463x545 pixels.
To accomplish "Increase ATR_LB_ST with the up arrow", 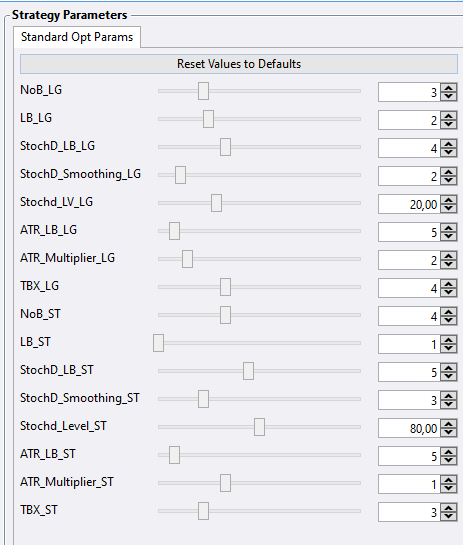I will point(449,452).
